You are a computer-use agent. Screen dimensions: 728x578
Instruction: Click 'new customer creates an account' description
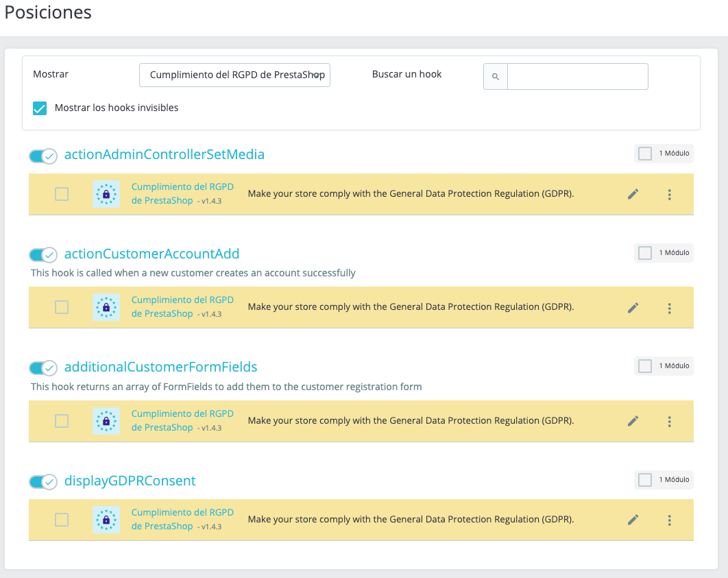[x=193, y=273]
